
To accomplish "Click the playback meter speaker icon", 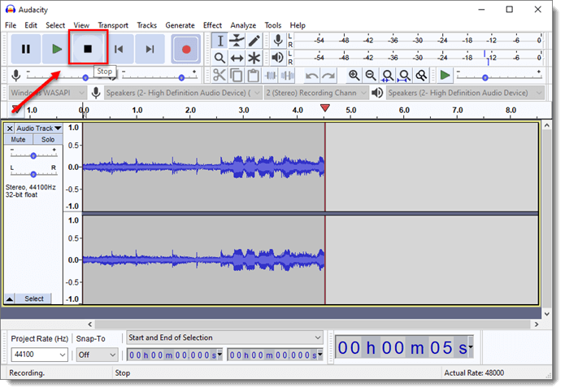I will (x=278, y=58).
